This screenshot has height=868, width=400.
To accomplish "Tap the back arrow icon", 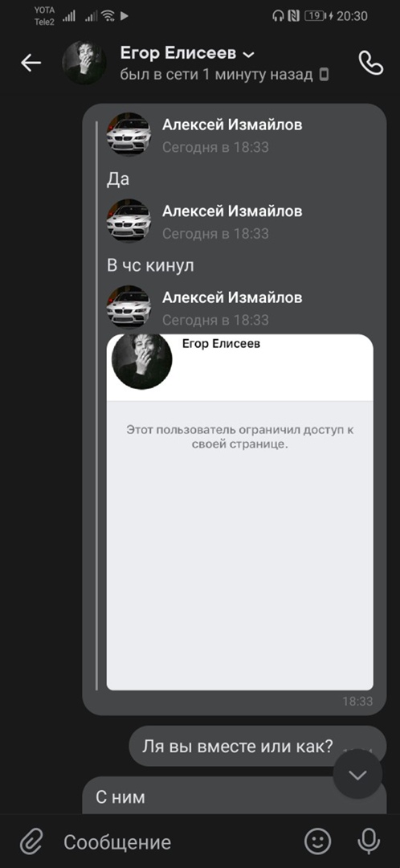I will [x=31, y=63].
